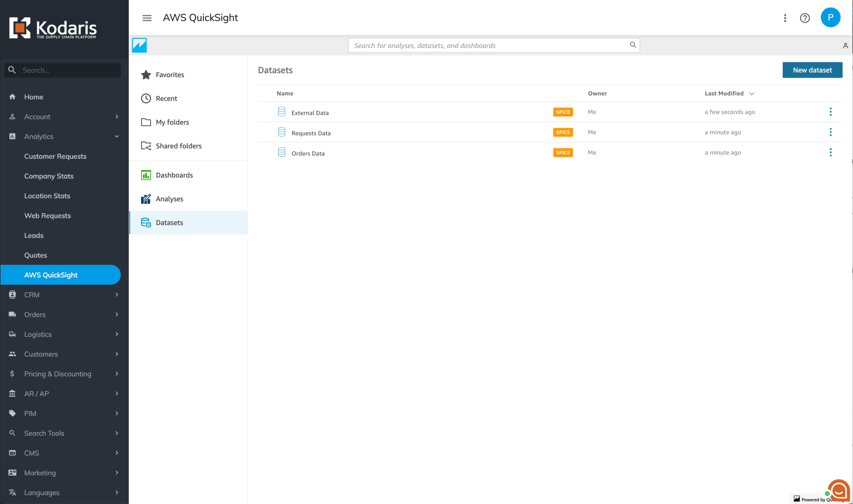This screenshot has height=504, width=853.
Task: Click the search magnifier icon in QuickSight bar
Action: tap(633, 45)
